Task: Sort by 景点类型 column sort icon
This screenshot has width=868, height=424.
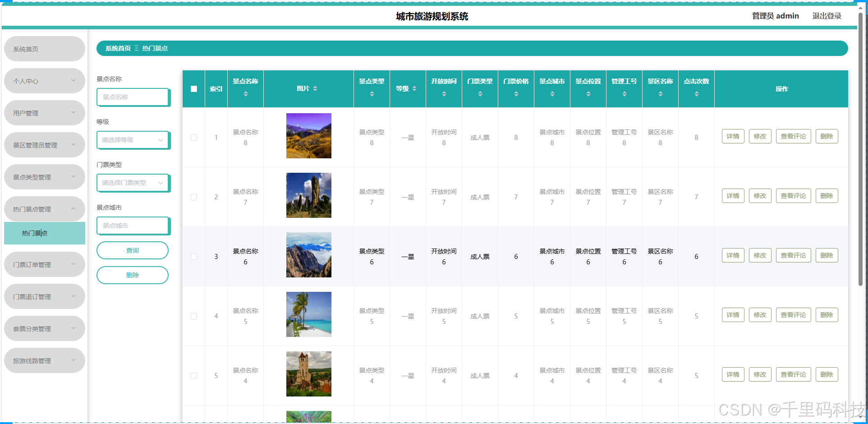Action: click(x=372, y=94)
